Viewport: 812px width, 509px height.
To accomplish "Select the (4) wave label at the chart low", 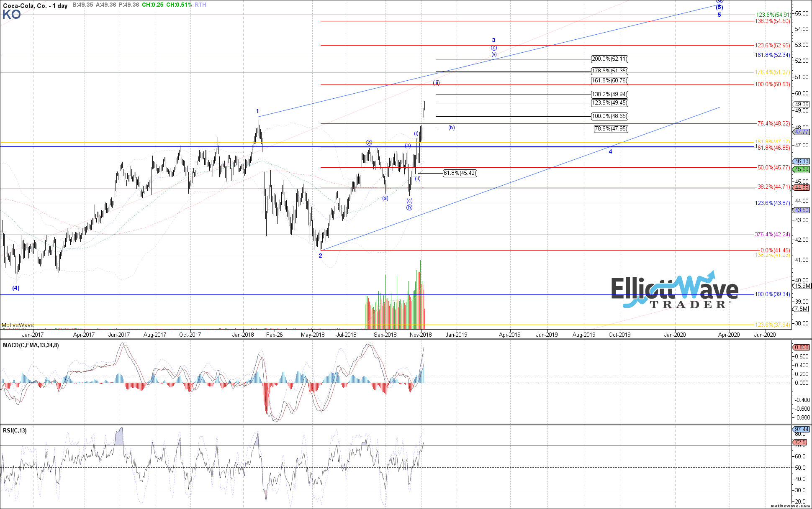I will [15, 288].
